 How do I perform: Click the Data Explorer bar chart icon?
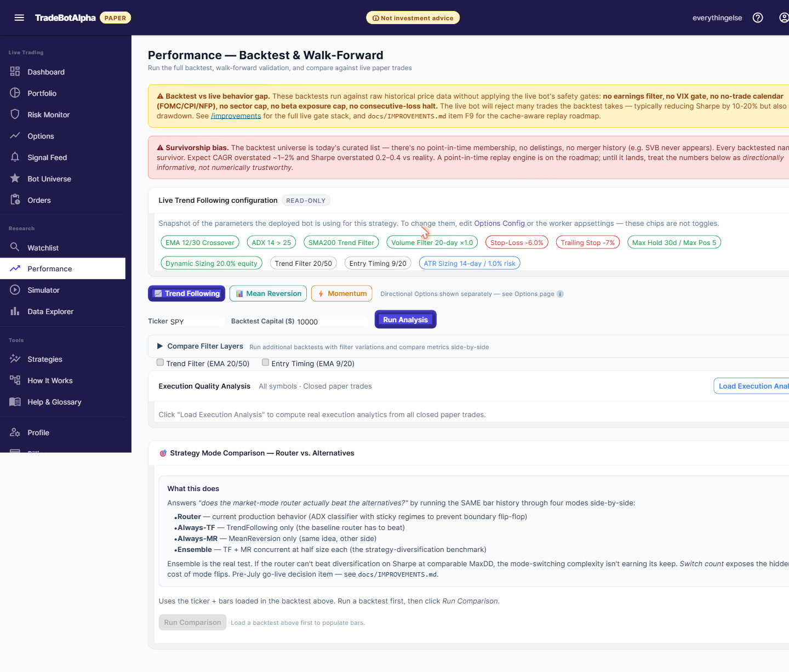click(15, 311)
